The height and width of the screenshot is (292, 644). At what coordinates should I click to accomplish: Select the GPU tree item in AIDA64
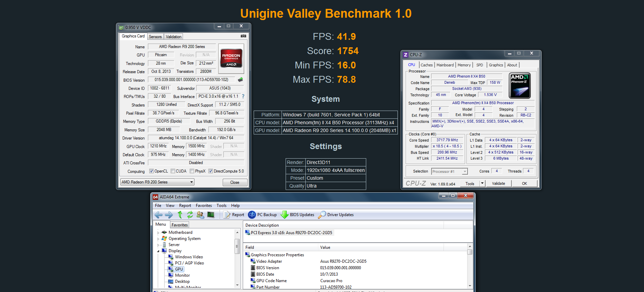point(179,269)
